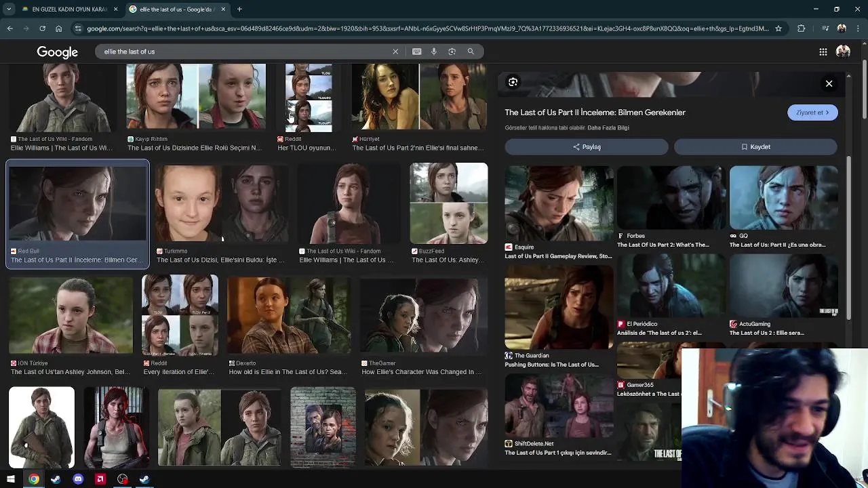Click the Lens icon on preview image

click(x=513, y=82)
